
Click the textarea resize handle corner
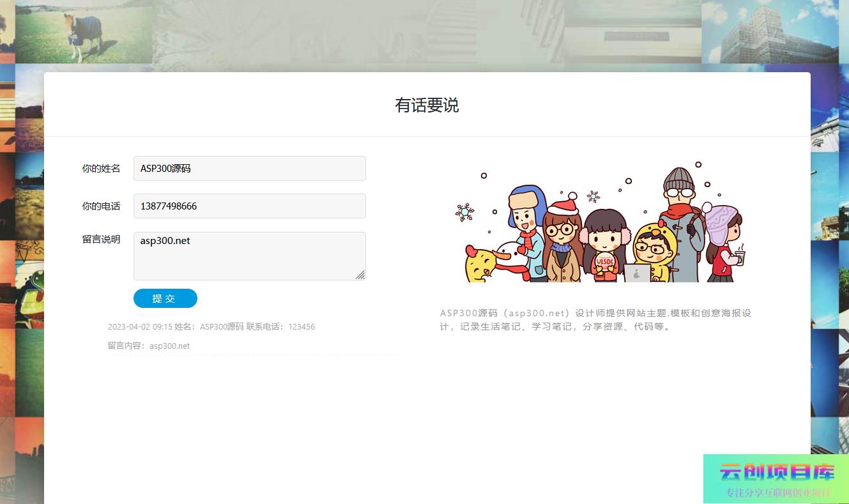pyautogui.click(x=360, y=275)
